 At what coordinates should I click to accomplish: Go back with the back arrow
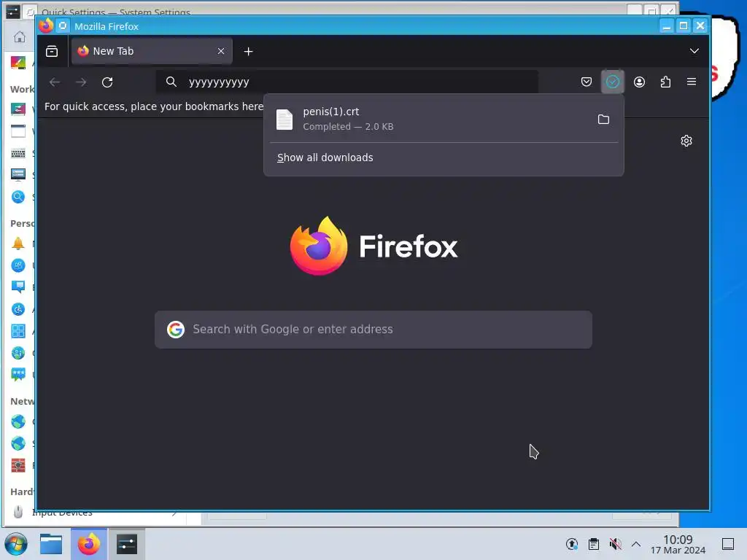coord(55,82)
